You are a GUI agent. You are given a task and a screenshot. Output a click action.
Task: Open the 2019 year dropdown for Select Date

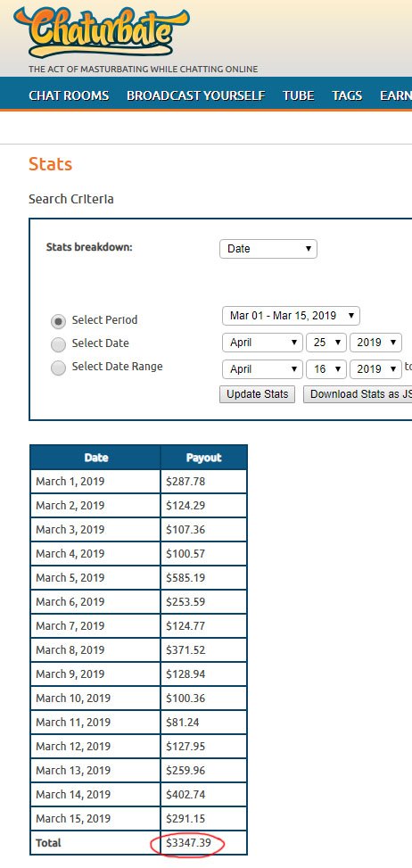click(375, 342)
